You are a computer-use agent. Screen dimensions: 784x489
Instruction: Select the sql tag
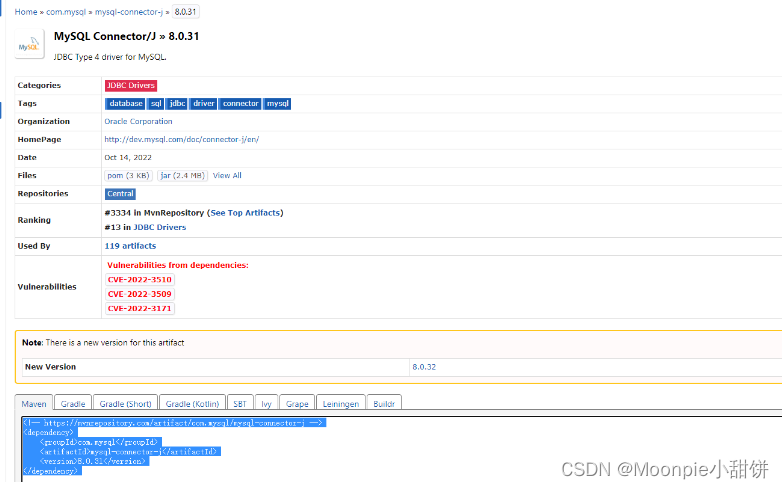pos(156,104)
